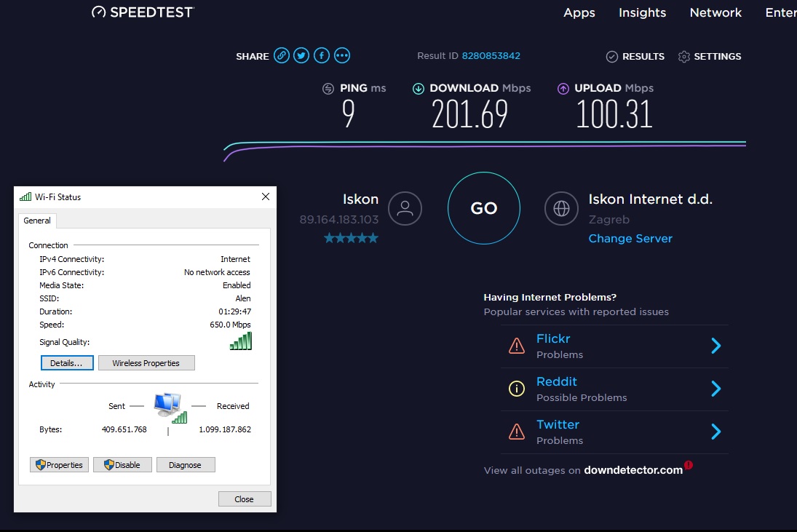Copy result link via the share link icon
The height and width of the screenshot is (532, 797).
pyautogui.click(x=282, y=55)
